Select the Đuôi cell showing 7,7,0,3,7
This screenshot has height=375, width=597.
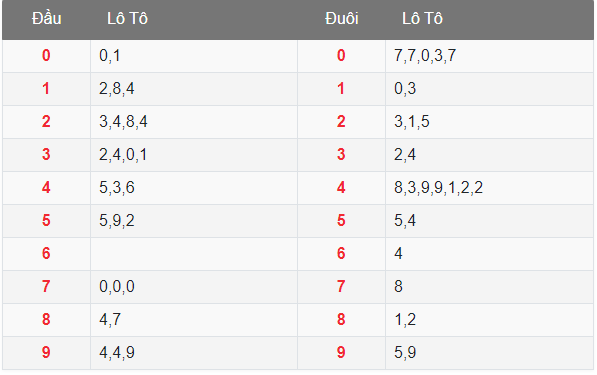(x=490, y=56)
